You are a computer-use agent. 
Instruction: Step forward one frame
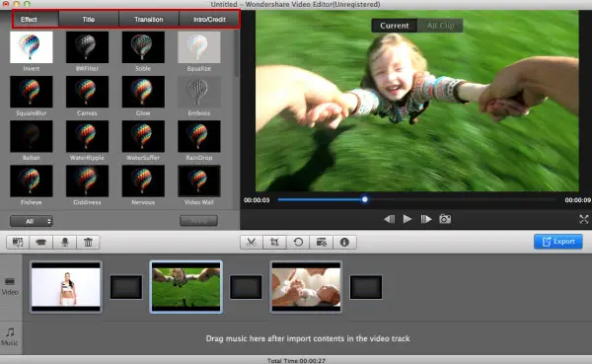(426, 219)
